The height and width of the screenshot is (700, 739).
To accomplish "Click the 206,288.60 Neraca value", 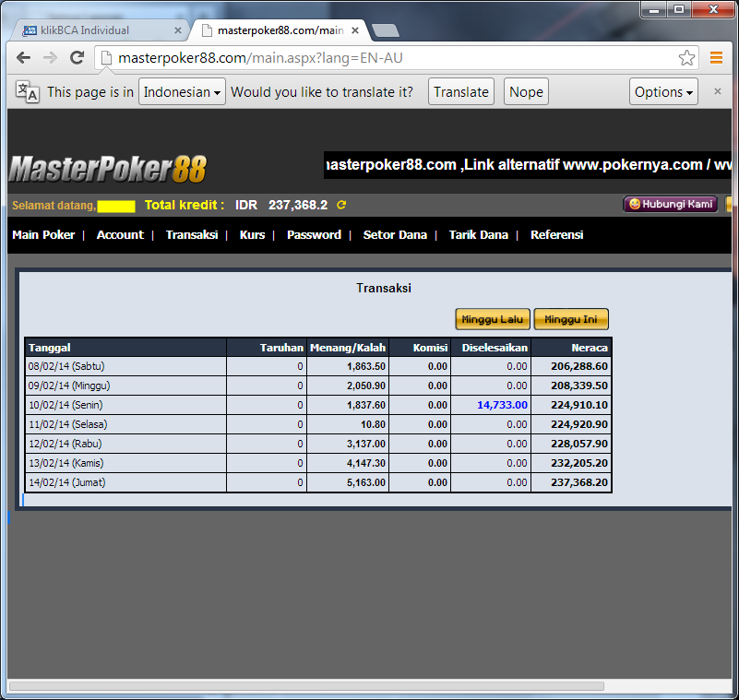I will [x=579, y=366].
